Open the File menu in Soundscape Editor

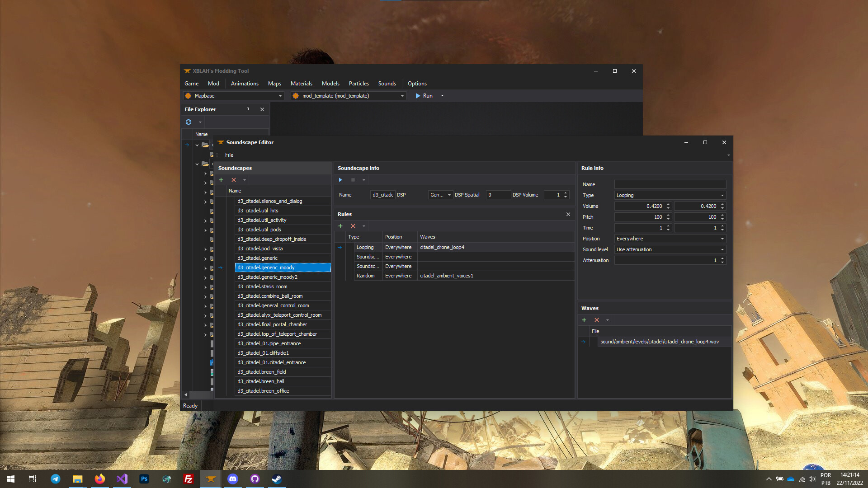(229, 155)
